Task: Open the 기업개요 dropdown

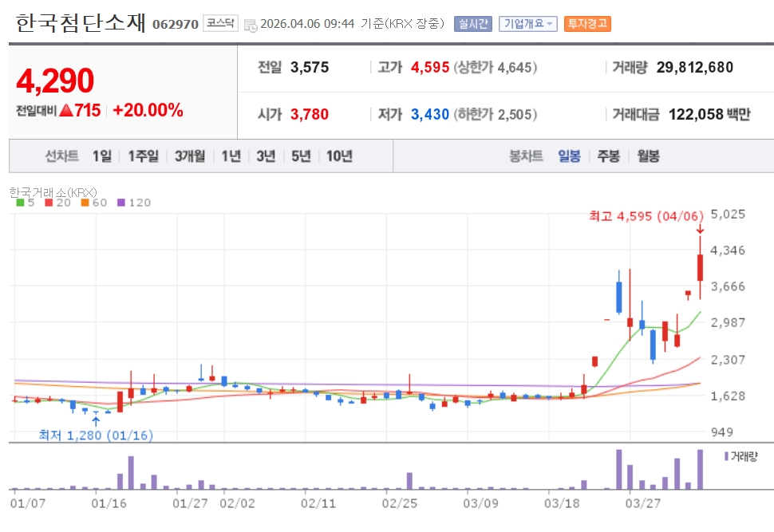Action: (x=527, y=24)
